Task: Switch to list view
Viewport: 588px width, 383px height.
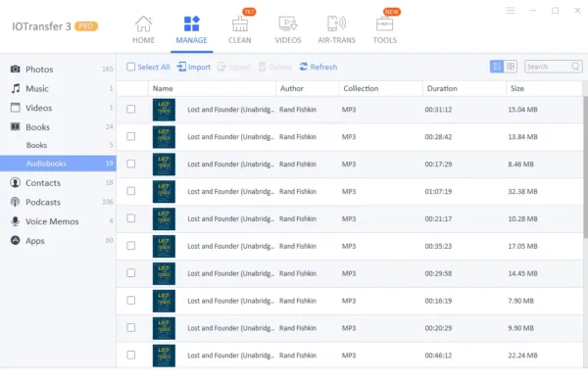Action: [x=497, y=67]
